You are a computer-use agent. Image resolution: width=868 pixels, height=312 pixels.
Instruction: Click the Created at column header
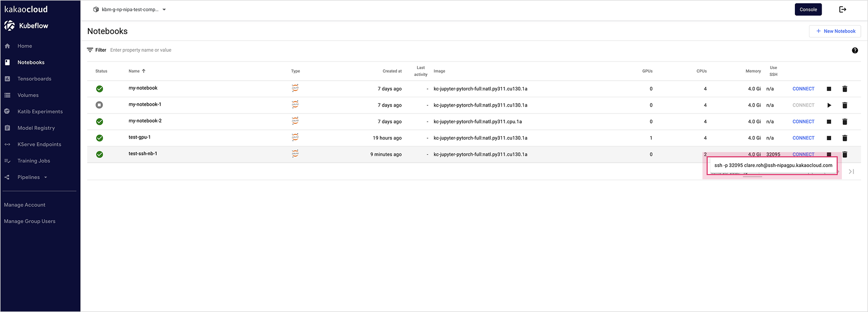point(392,71)
